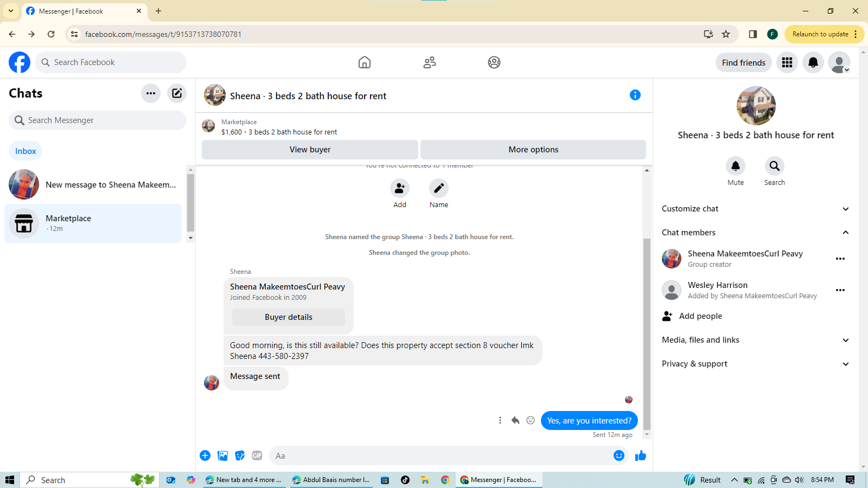Open the Groups icon in top navigation
This screenshot has width=868, height=488.
coord(494,62)
